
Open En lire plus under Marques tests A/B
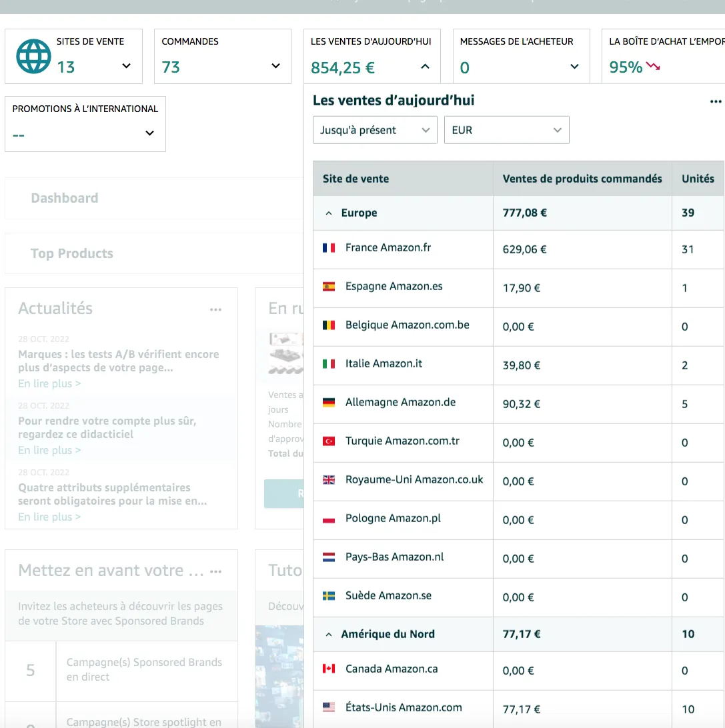coord(49,383)
